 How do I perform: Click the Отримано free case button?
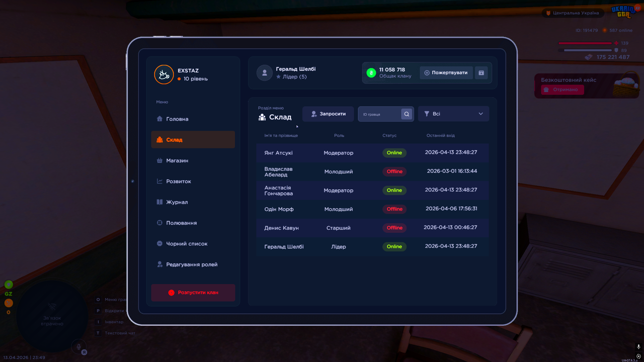(x=562, y=89)
